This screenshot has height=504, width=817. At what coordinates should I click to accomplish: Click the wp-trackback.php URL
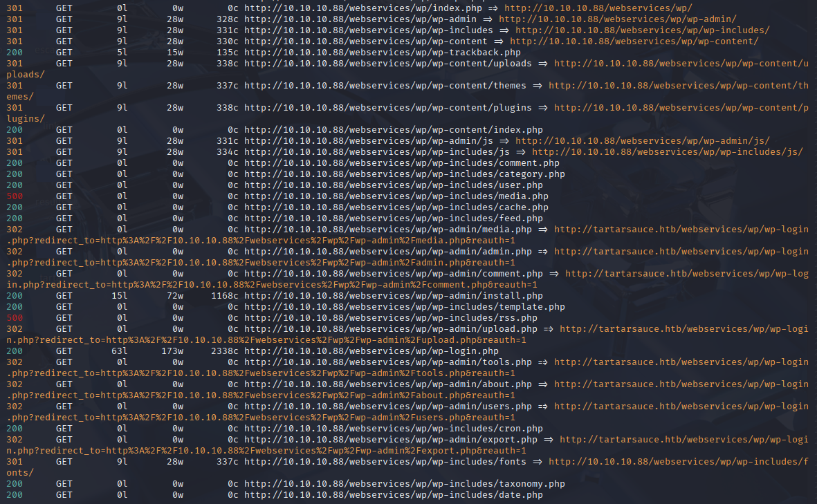click(383, 52)
